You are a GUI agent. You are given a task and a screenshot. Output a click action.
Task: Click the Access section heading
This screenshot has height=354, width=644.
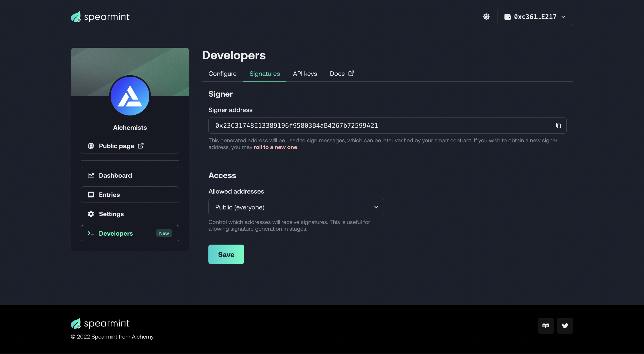pos(222,175)
